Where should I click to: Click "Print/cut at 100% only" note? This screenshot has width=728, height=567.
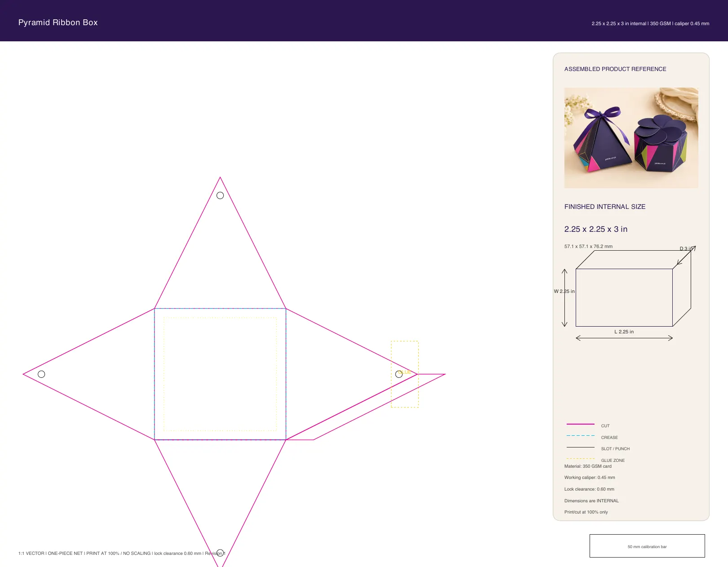(x=586, y=512)
